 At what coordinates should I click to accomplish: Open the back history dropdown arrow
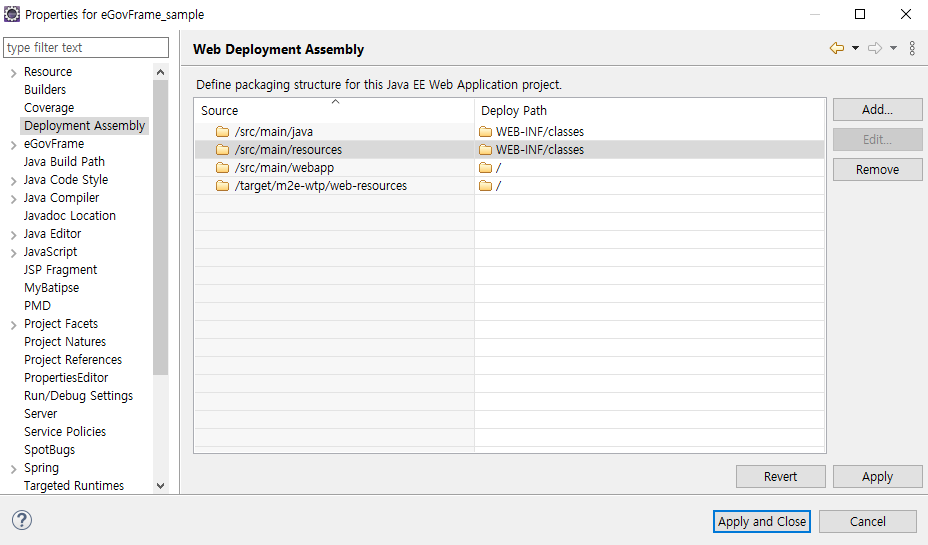855,48
